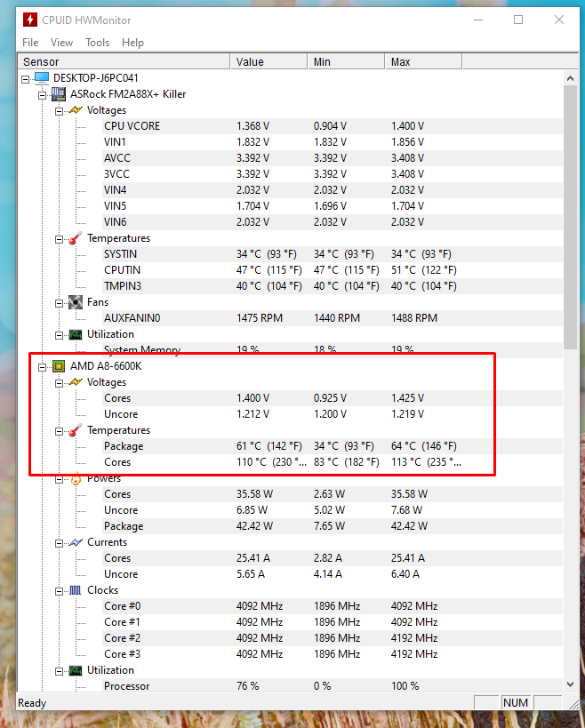Screen dimensions: 585x728
Task: Open the View menu
Action: (x=61, y=43)
